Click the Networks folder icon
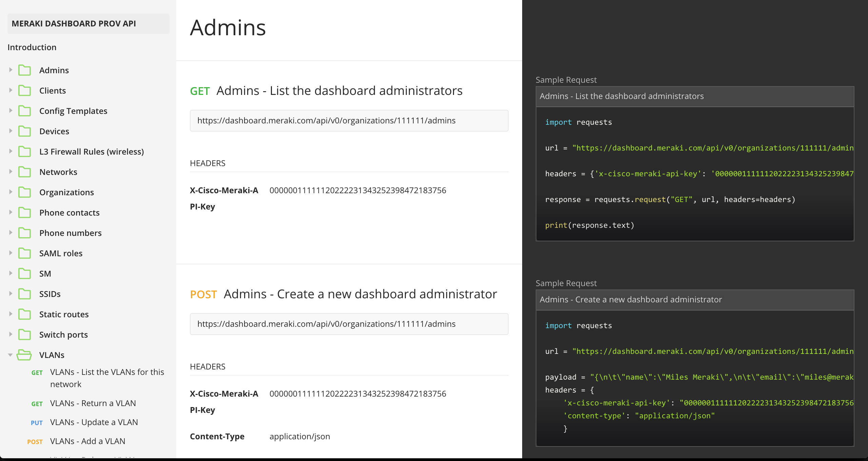The height and width of the screenshot is (461, 868). click(x=24, y=172)
